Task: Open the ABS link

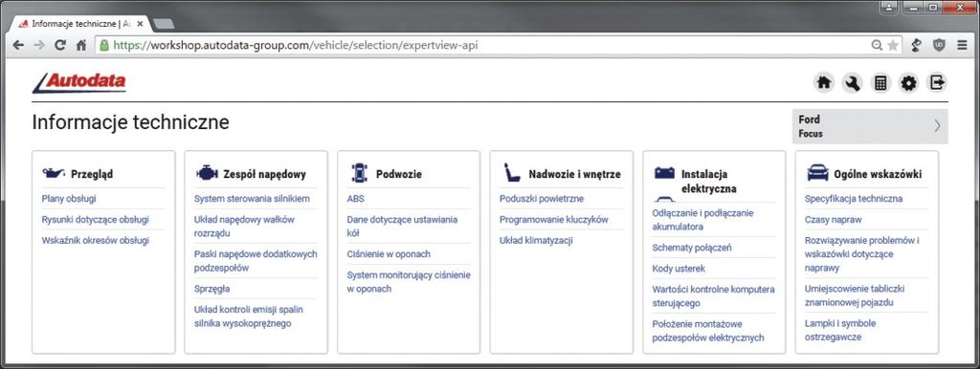Action: pyautogui.click(x=356, y=199)
